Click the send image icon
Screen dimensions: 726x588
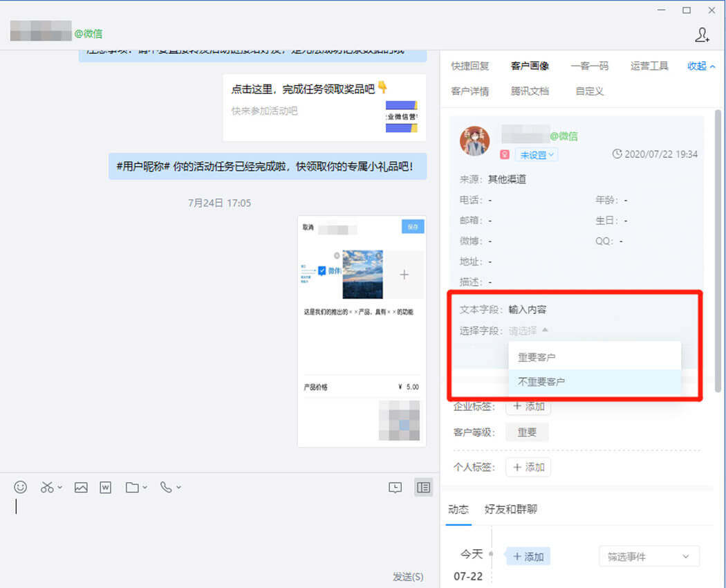coord(81,487)
